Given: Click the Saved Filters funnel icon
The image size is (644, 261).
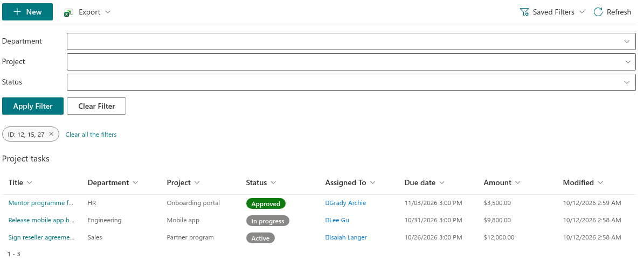Looking at the screenshot, I should point(524,12).
